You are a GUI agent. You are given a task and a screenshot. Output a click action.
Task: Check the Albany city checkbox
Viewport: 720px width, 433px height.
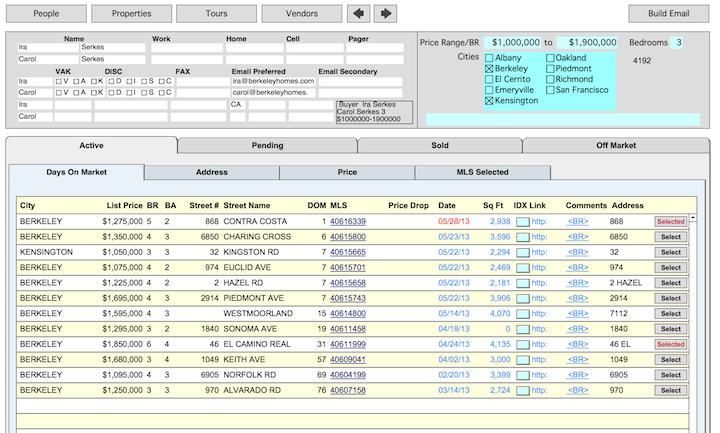click(x=488, y=58)
